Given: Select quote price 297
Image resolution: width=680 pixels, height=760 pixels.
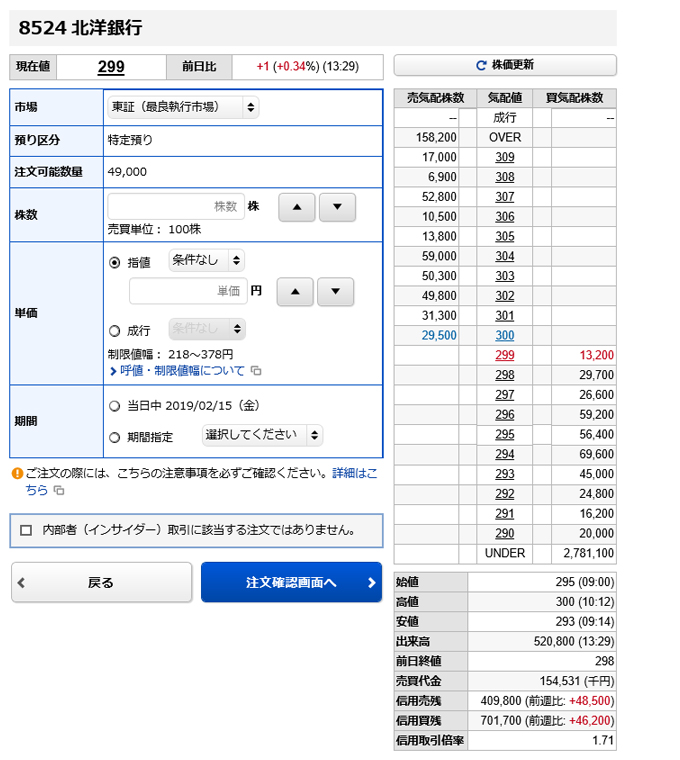Looking at the screenshot, I should pos(505,395).
